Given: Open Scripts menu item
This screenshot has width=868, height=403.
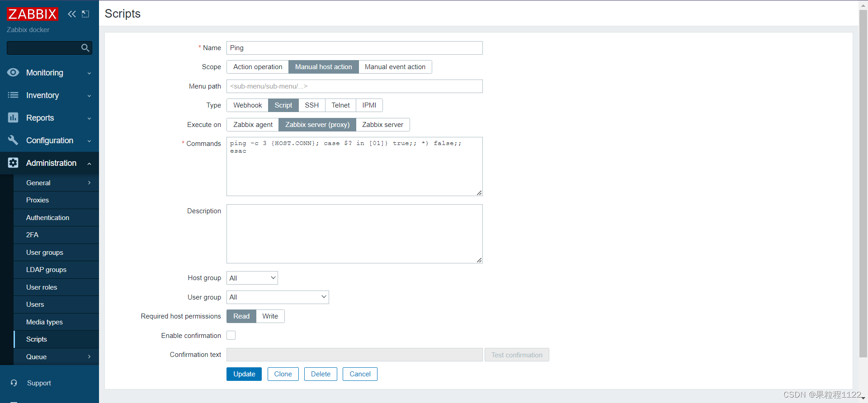Looking at the screenshot, I should click(x=56, y=339).
